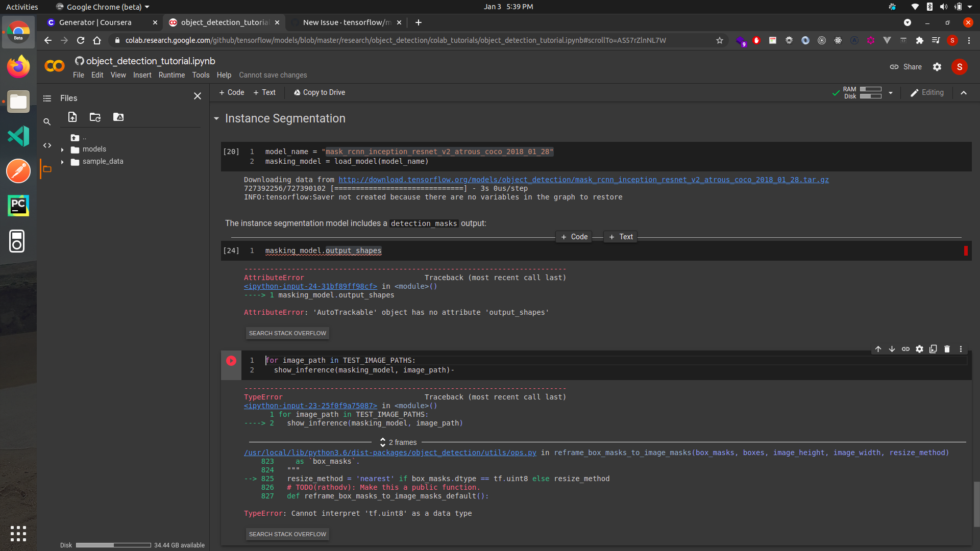Delete the selected code cell
The image size is (980, 551).
pos(947,349)
